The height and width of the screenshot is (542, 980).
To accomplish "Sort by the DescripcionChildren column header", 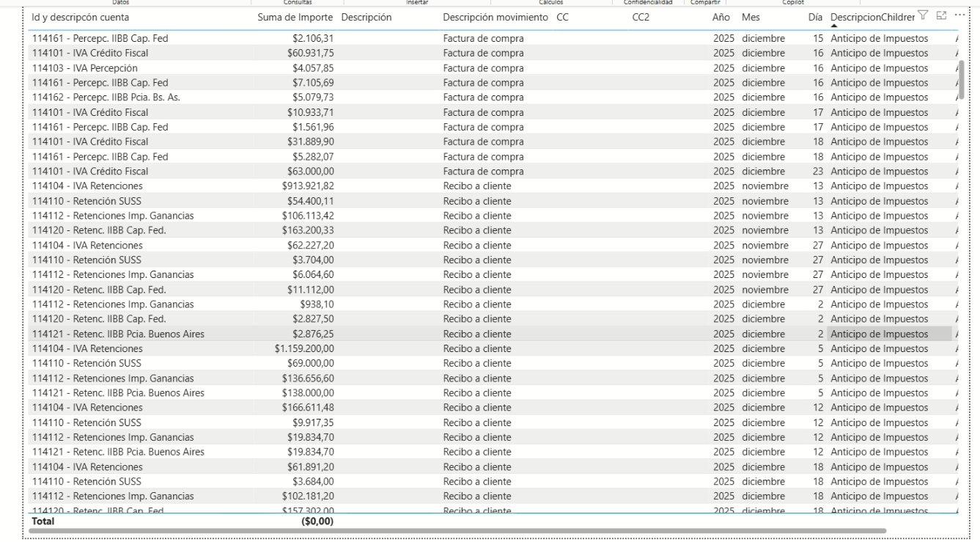I will coord(872,17).
